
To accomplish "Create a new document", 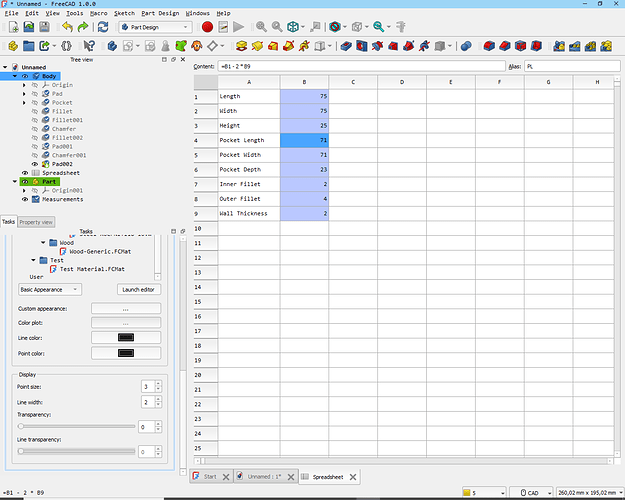I will [x=13, y=27].
